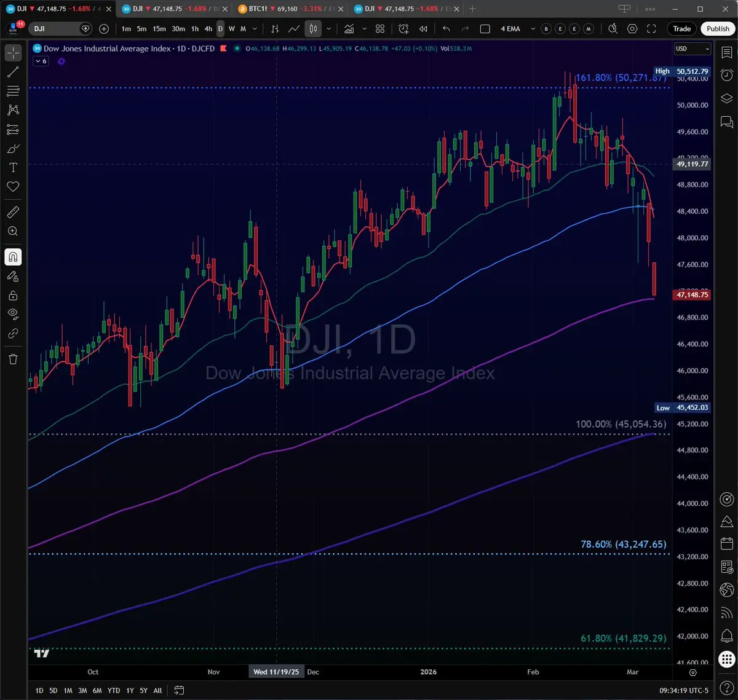The width and height of the screenshot is (738, 700).
Task: Open the alerts clock panel
Action: click(726, 76)
